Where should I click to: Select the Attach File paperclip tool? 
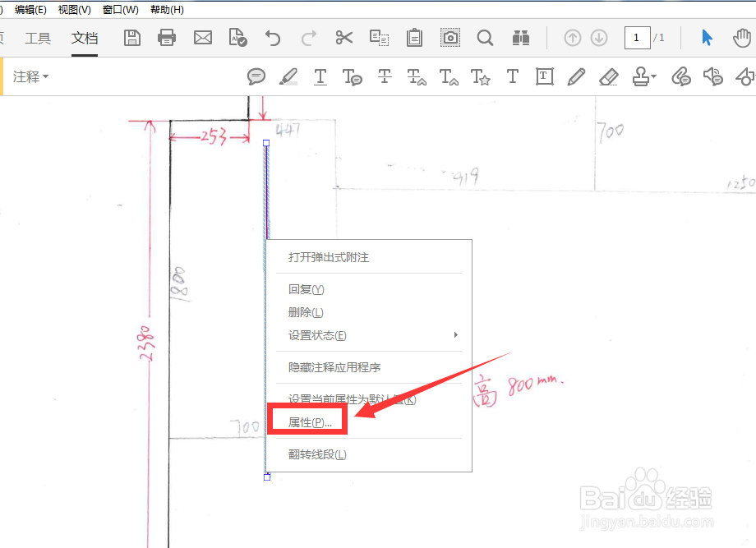point(681,76)
